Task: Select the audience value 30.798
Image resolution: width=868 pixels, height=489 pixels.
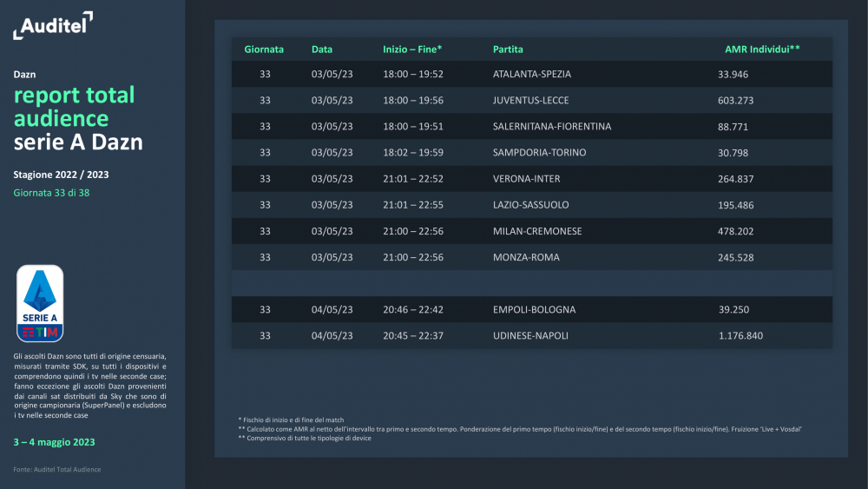Action: pyautogui.click(x=733, y=152)
